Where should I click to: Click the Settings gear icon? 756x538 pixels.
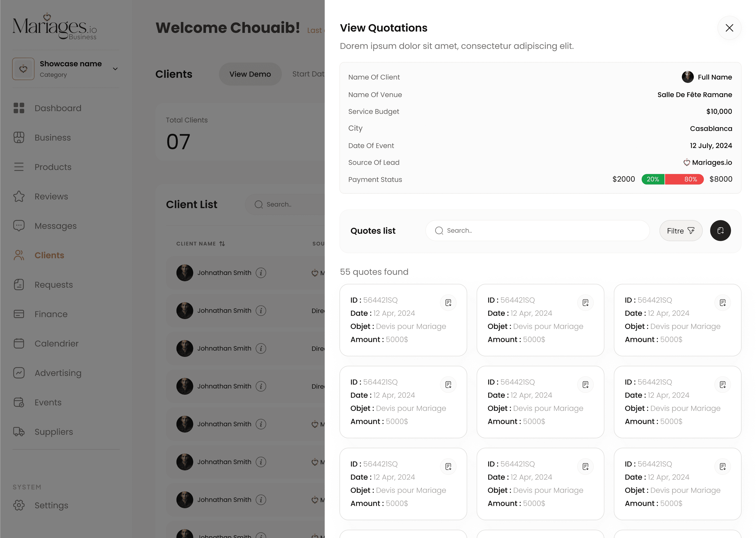19,505
